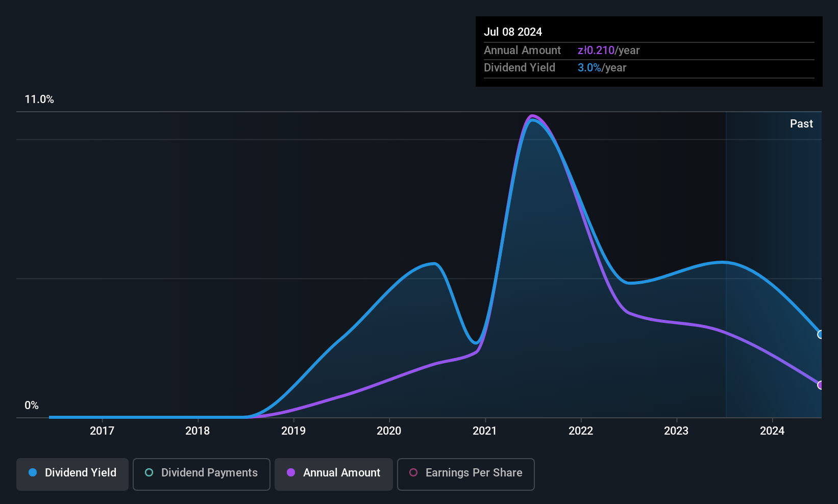Click the 2019 x-axis year label

click(293, 431)
